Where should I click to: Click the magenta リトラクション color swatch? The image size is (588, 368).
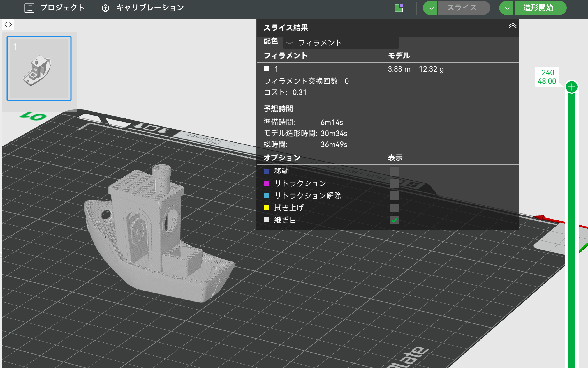point(266,183)
